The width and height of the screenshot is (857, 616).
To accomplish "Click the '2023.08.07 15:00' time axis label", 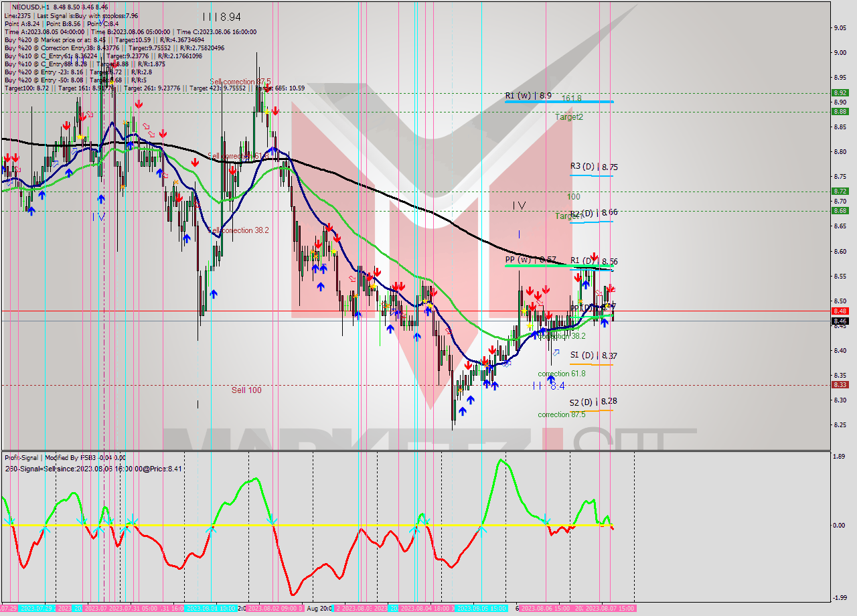I will 610,608.
